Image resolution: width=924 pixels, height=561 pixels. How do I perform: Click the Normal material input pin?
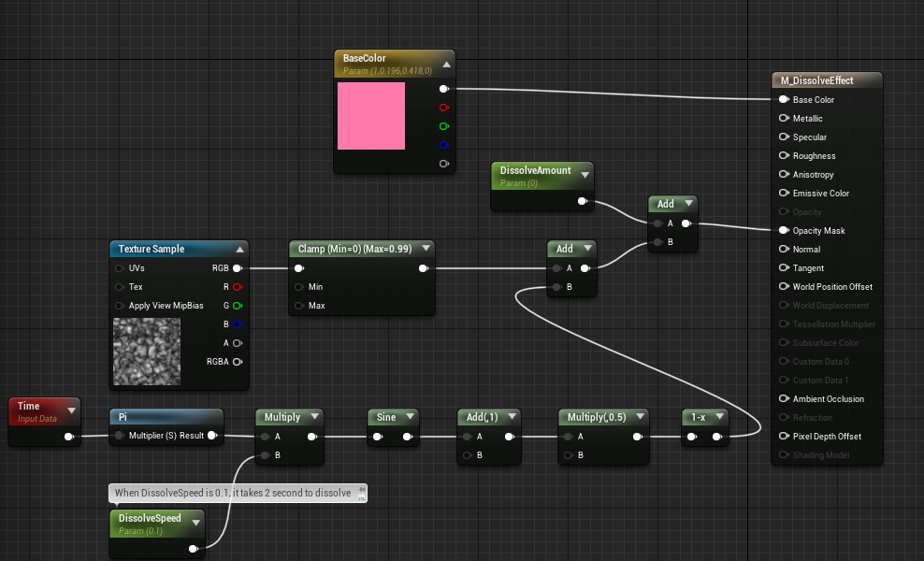(784, 250)
